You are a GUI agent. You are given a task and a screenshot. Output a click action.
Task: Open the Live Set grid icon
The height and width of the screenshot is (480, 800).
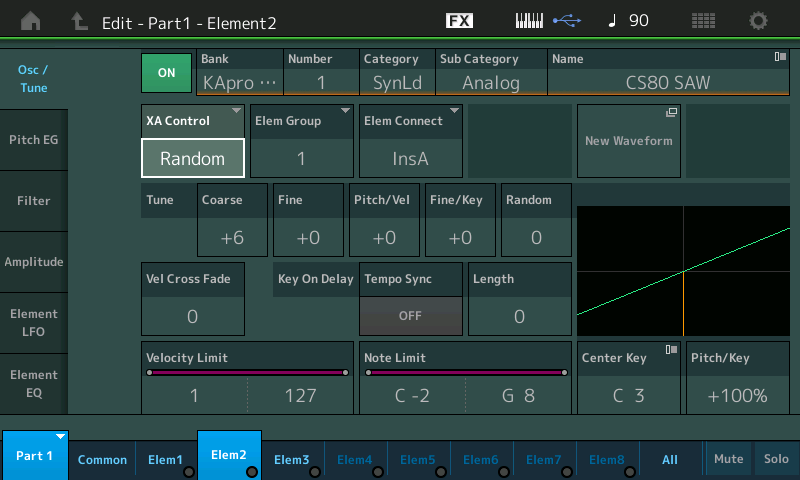[703, 21]
